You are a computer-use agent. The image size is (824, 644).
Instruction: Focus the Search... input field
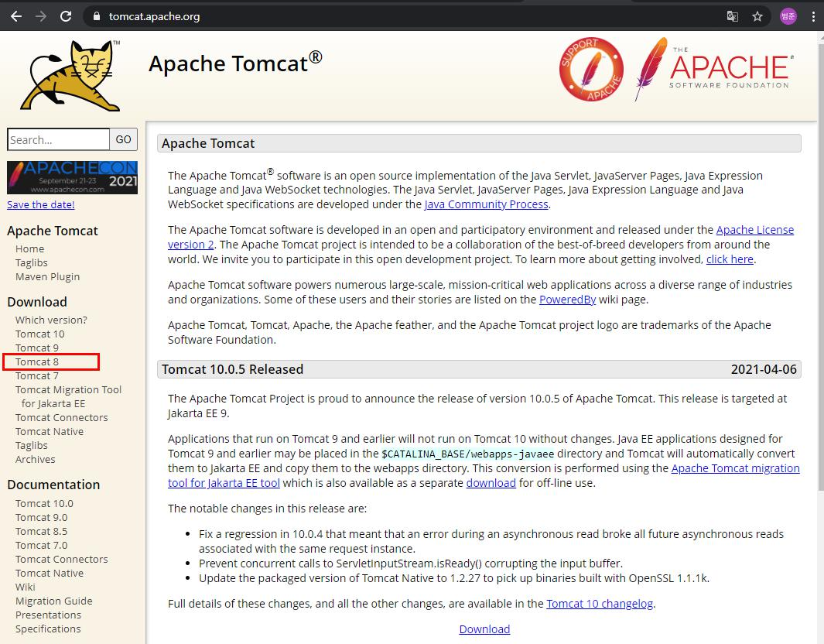(x=58, y=140)
